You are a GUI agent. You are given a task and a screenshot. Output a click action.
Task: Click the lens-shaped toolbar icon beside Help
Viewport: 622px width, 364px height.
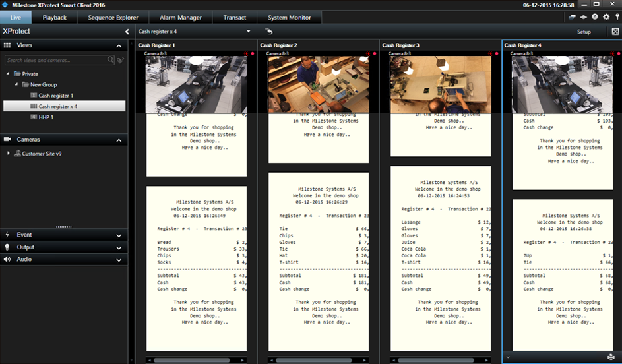(x=584, y=17)
